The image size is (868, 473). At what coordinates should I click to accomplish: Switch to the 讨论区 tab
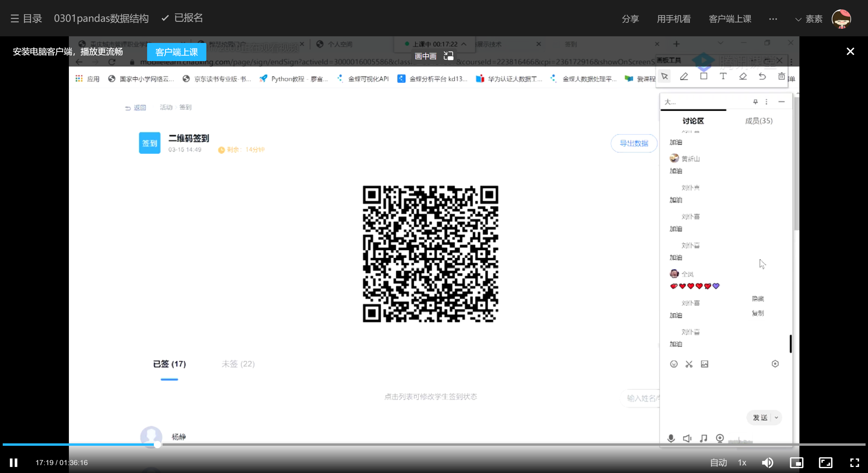coord(693,121)
